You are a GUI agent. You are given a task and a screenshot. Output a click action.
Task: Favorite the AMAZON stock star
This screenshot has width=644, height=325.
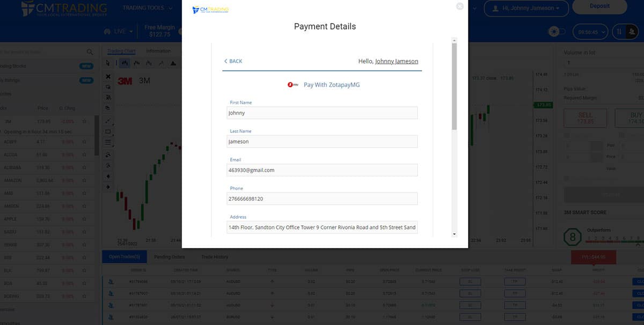point(84,181)
